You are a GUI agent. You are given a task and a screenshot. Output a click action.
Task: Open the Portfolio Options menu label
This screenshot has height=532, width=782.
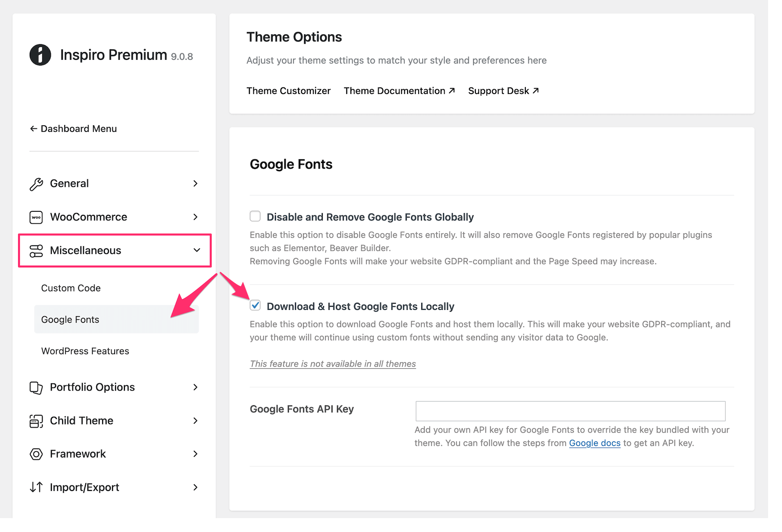92,387
